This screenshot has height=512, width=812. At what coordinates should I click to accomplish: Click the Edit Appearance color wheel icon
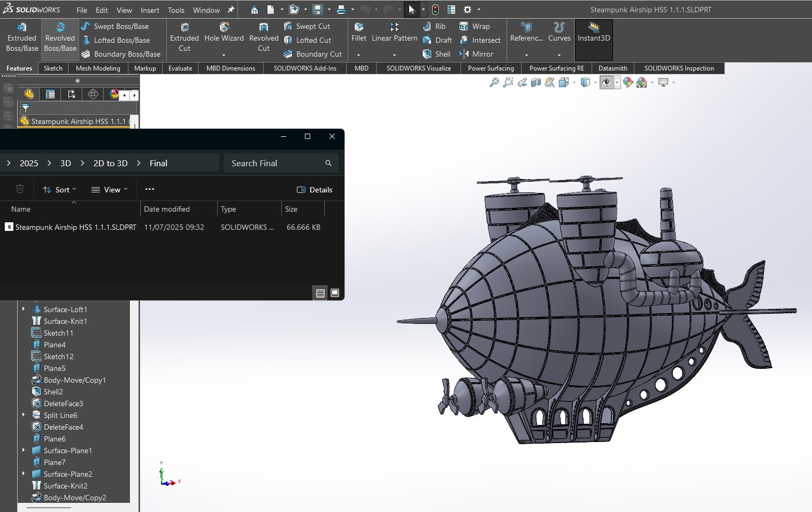(x=628, y=83)
